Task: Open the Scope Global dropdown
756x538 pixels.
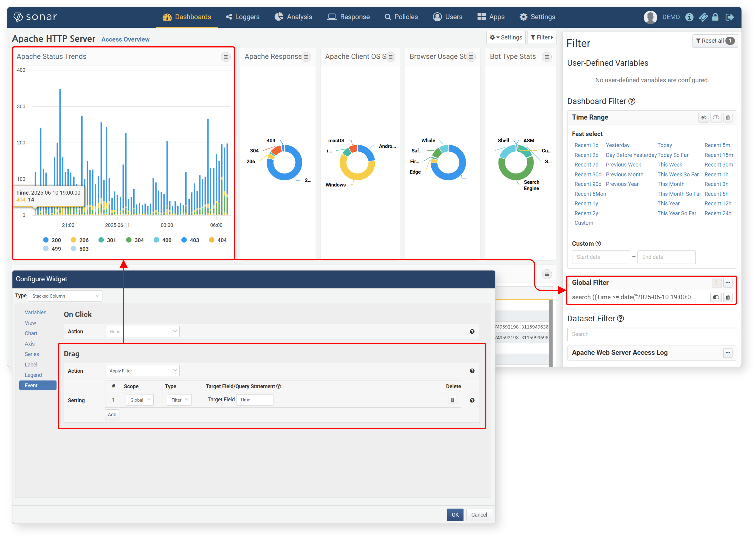Action: 139,400
